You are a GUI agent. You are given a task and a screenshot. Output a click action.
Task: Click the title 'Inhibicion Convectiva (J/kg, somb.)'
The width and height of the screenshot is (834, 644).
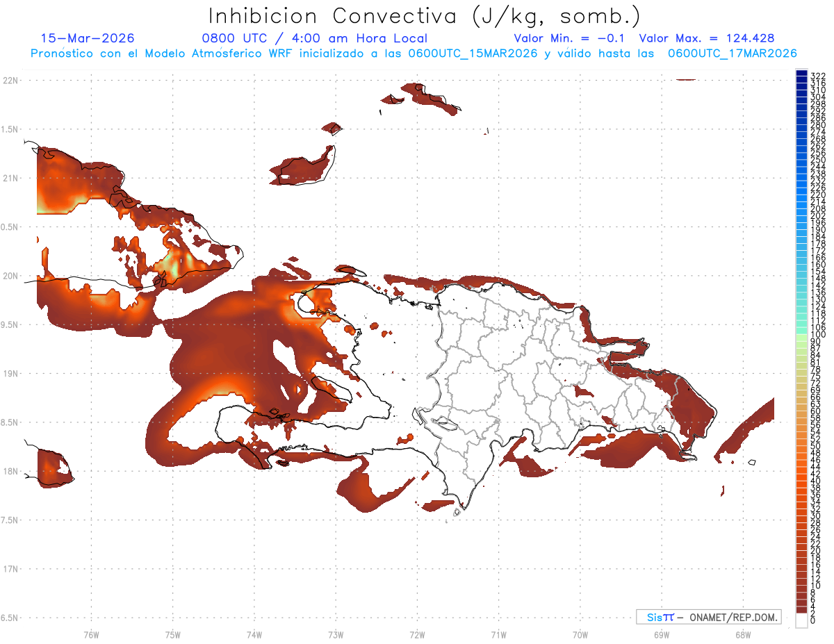pyautogui.click(x=424, y=17)
